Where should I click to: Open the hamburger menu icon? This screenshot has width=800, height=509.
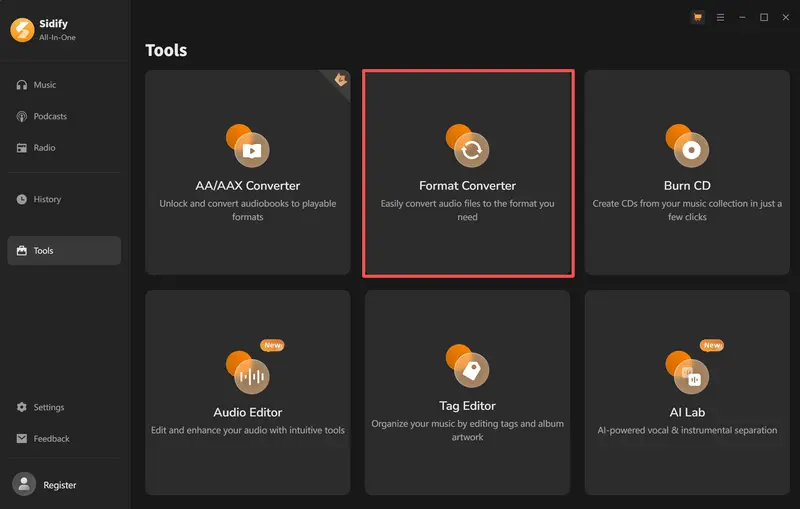click(x=720, y=17)
